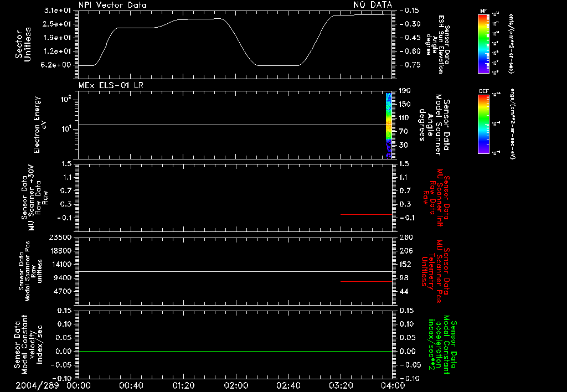
Task: Click the '00:40' time tick label
Action: (131, 385)
